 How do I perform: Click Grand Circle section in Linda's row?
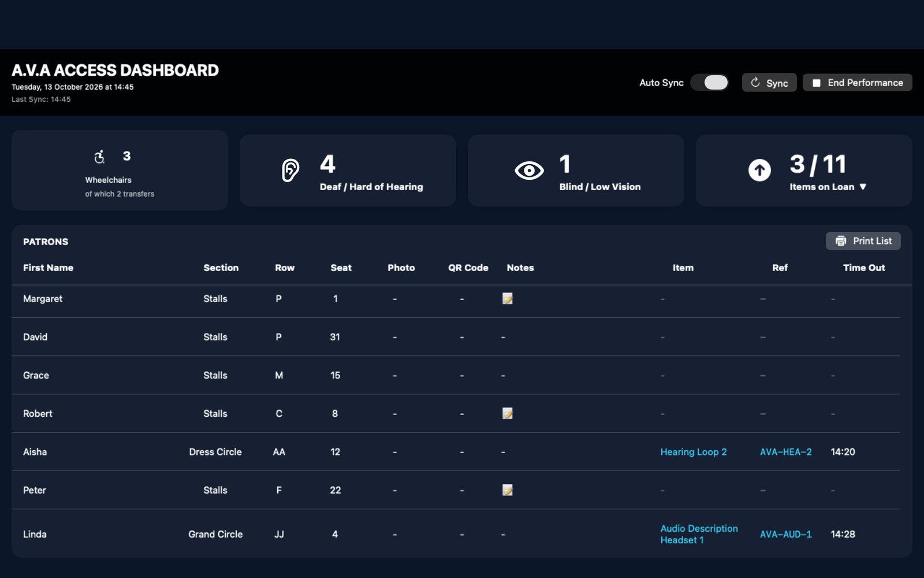215,534
